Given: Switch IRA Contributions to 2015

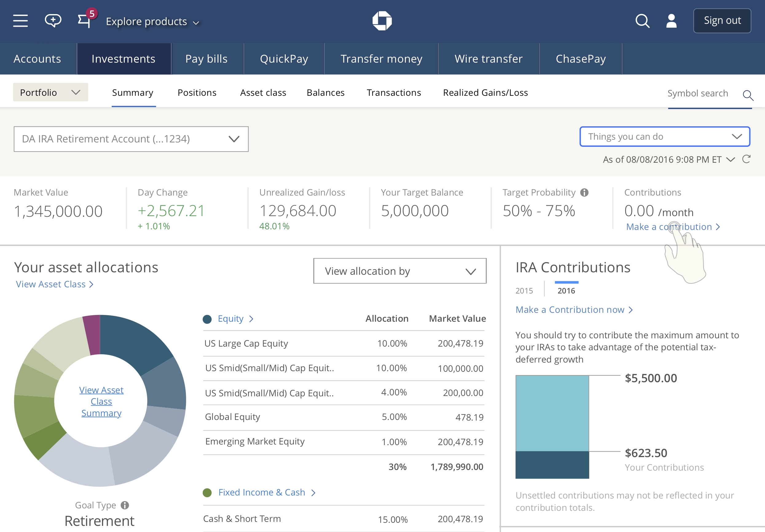Looking at the screenshot, I should pyautogui.click(x=524, y=291).
